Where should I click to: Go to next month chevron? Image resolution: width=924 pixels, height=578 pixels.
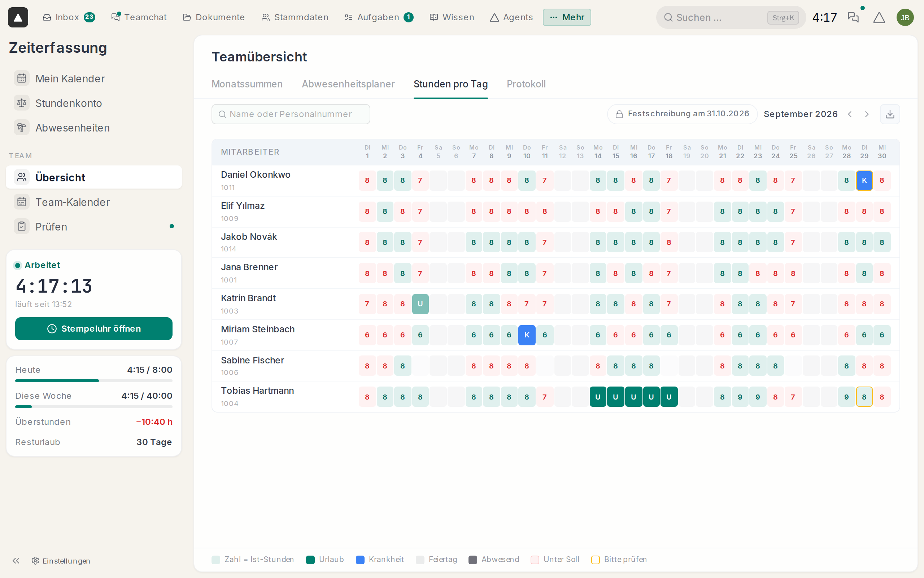pos(867,114)
